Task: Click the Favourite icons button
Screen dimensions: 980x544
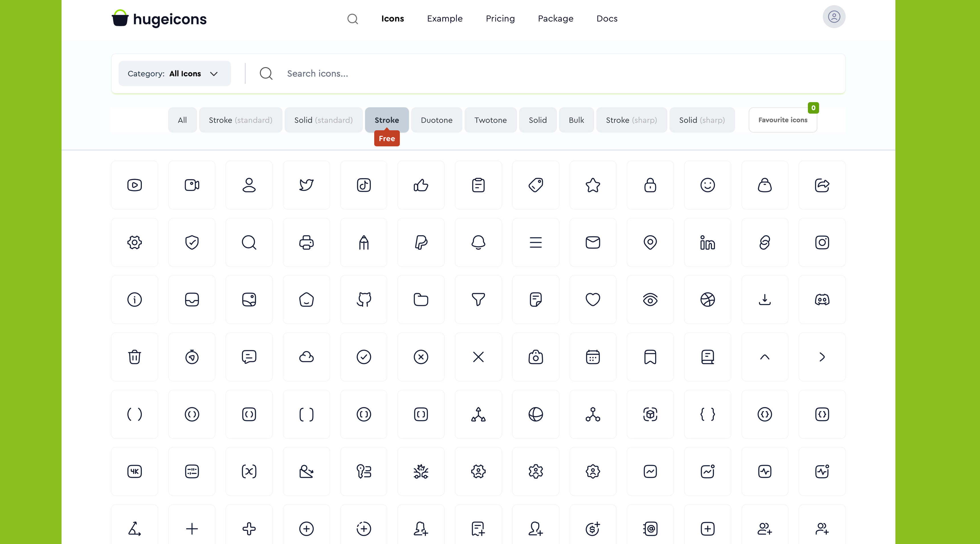Action: pyautogui.click(x=783, y=120)
